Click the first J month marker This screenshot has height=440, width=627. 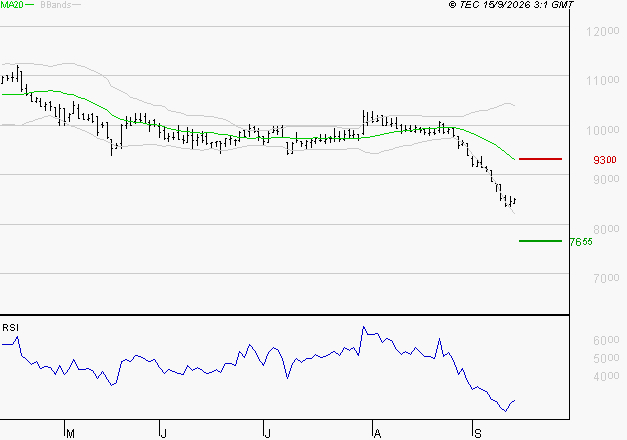[163, 433]
